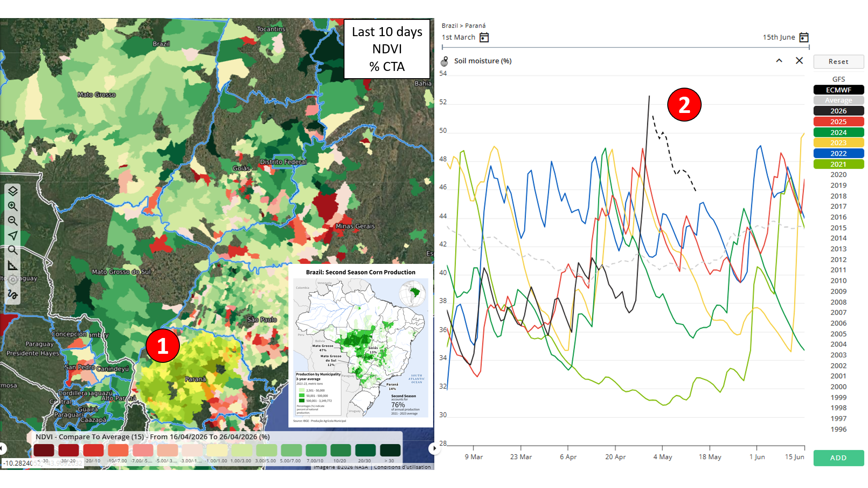Click the Reset button
Screen dimensions: 868x488
[x=838, y=61]
